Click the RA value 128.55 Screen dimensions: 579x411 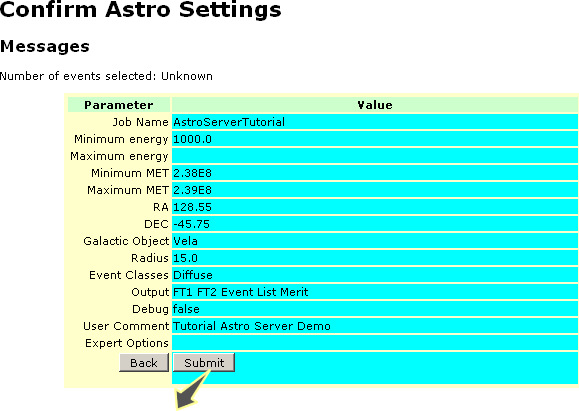192,207
